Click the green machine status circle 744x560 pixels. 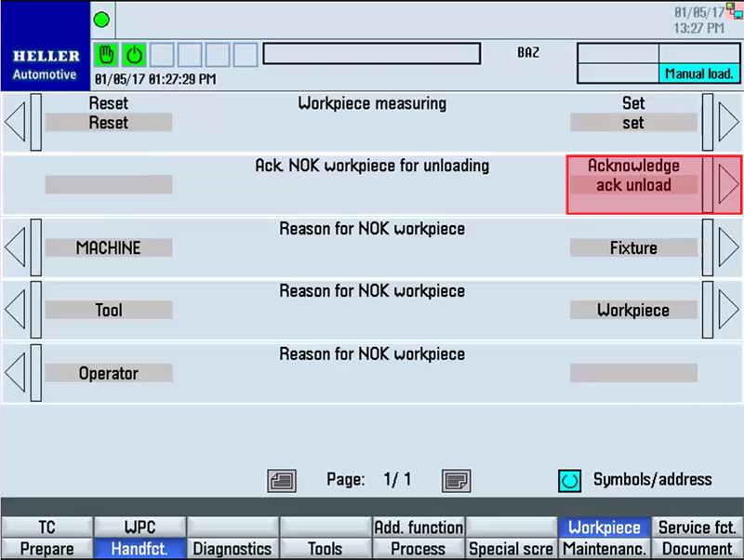tap(101, 19)
